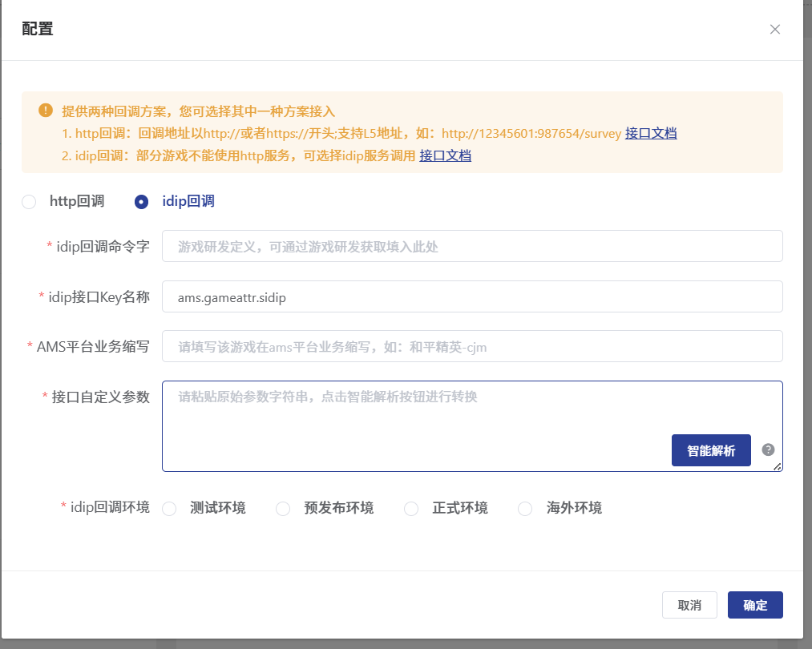812x649 pixels.
Task: Click the idip接口Key名称 field containing ams.gameattr.sidip
Action: pos(471,297)
